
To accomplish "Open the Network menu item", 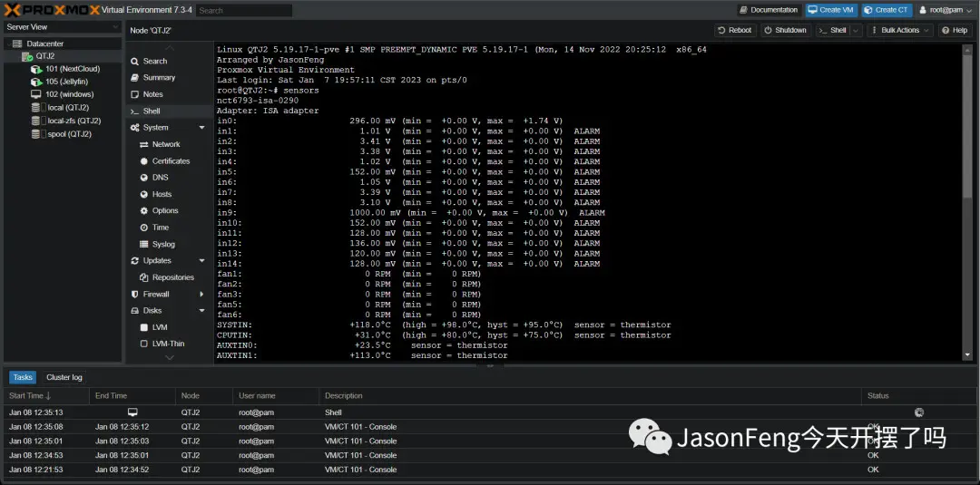I will pos(166,144).
